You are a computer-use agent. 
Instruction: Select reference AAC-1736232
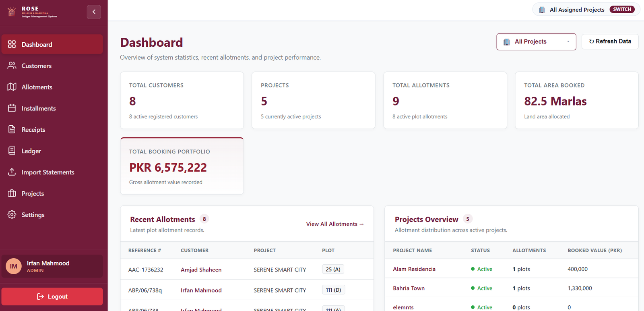point(146,270)
